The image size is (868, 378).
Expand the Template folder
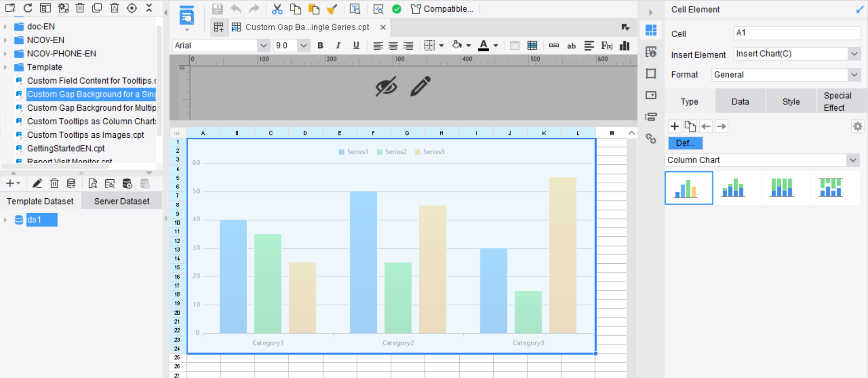coord(5,67)
